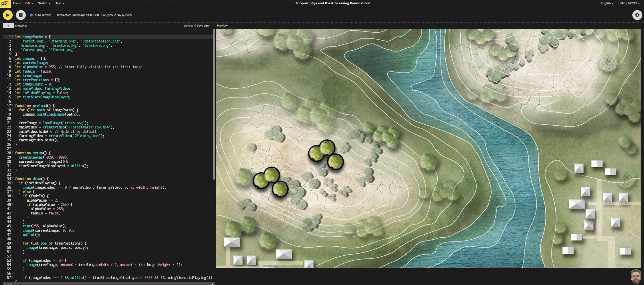The image size is (644, 285).
Task: Open the Sketch menu
Action: click(x=44, y=3)
